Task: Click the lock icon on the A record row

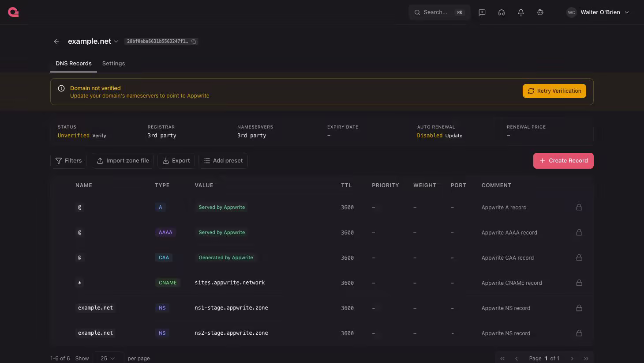Action: click(x=579, y=207)
